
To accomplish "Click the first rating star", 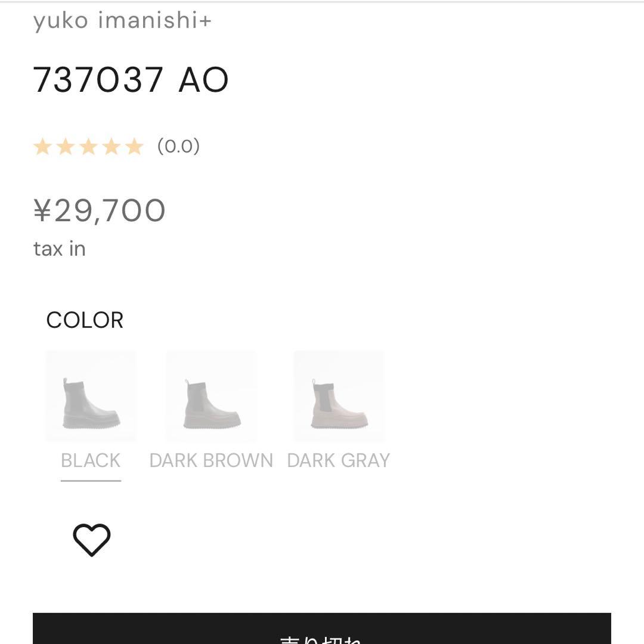I will click(x=42, y=146).
